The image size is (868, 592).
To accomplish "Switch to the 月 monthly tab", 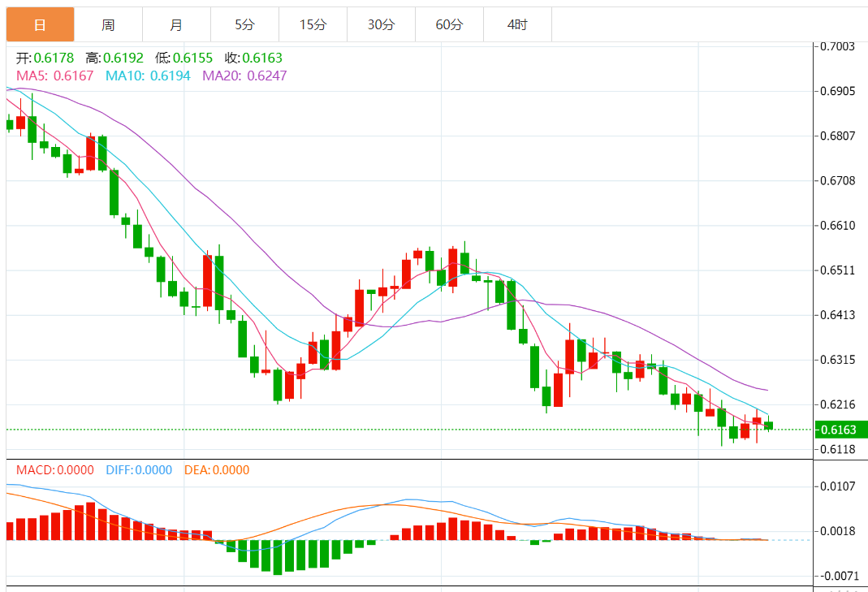I will coord(176,24).
